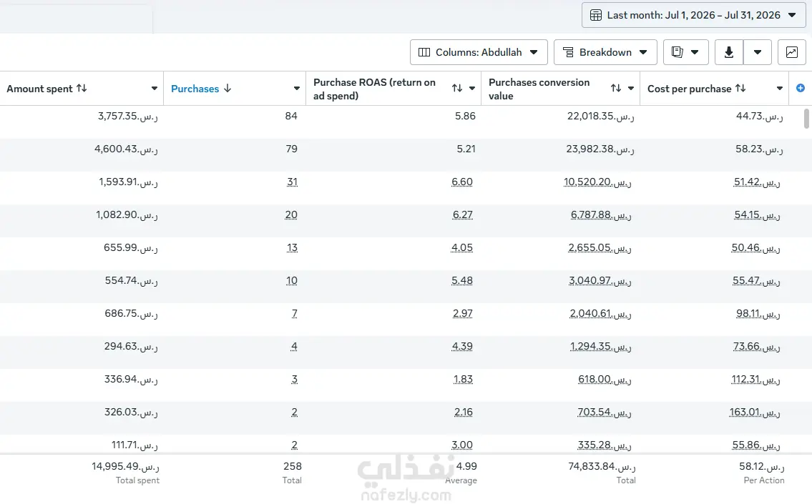Click the Purchase ROAS header label

point(374,89)
